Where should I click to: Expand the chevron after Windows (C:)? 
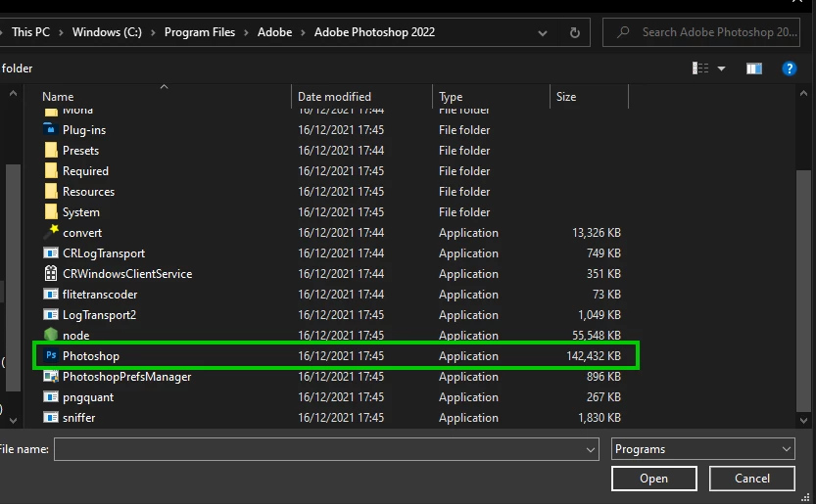pyautogui.click(x=153, y=32)
